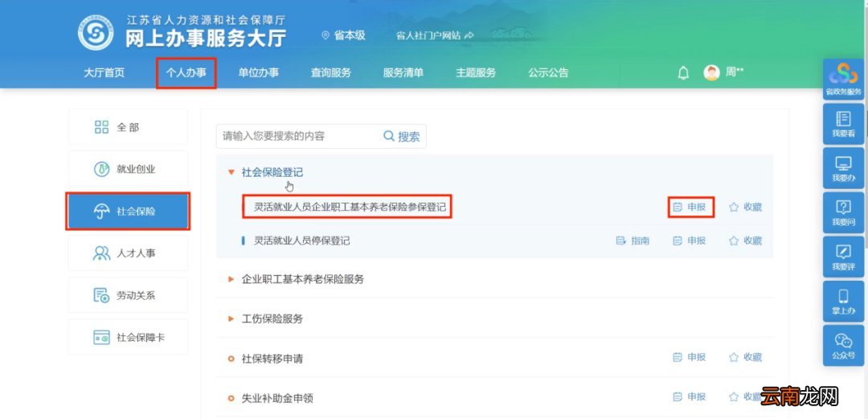Viewport: 868px width, 419px height.
Task: Open 社保转移申请 item
Action: tap(272, 359)
